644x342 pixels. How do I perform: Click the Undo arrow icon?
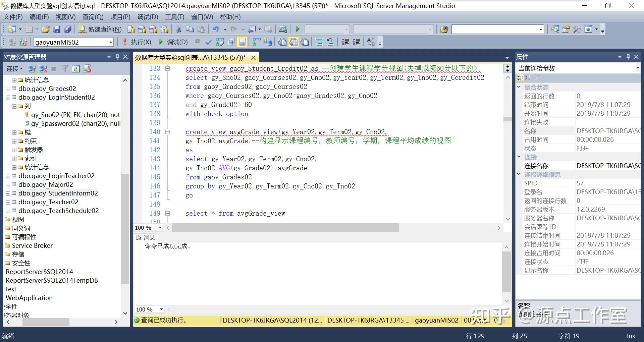tap(216, 30)
